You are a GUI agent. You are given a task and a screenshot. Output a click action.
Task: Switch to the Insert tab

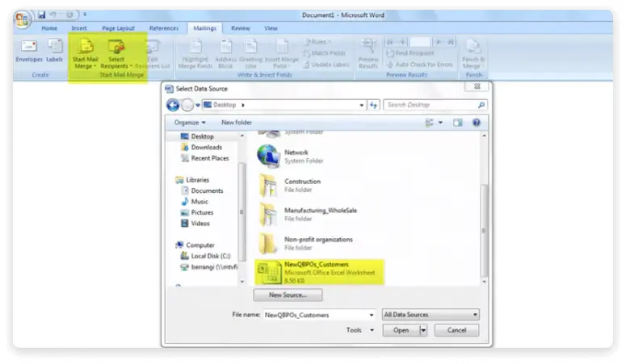[x=79, y=28]
